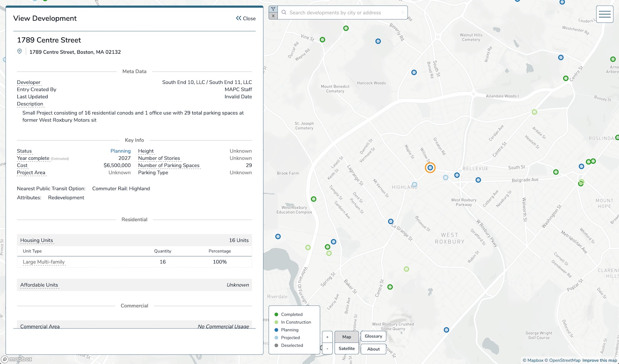The image size is (619, 364).
Task: Open the hamburger menu at top right
Action: pos(605,14)
